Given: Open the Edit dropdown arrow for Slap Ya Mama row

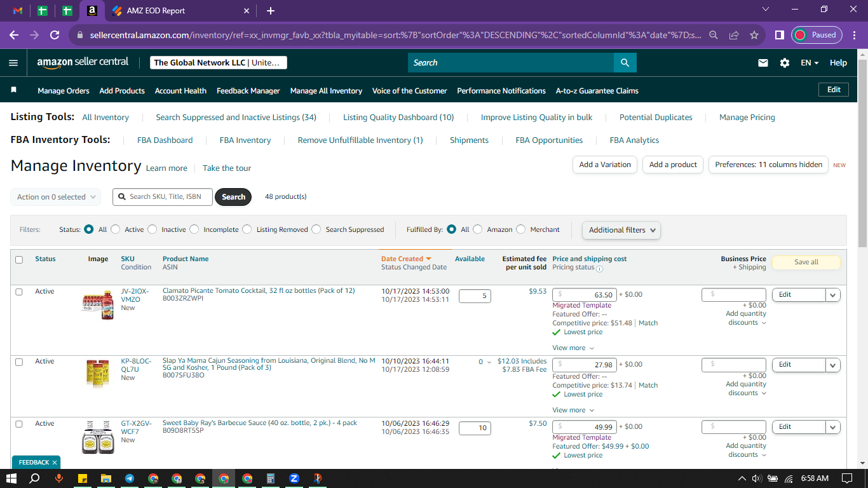Looking at the screenshot, I should click(x=833, y=365).
